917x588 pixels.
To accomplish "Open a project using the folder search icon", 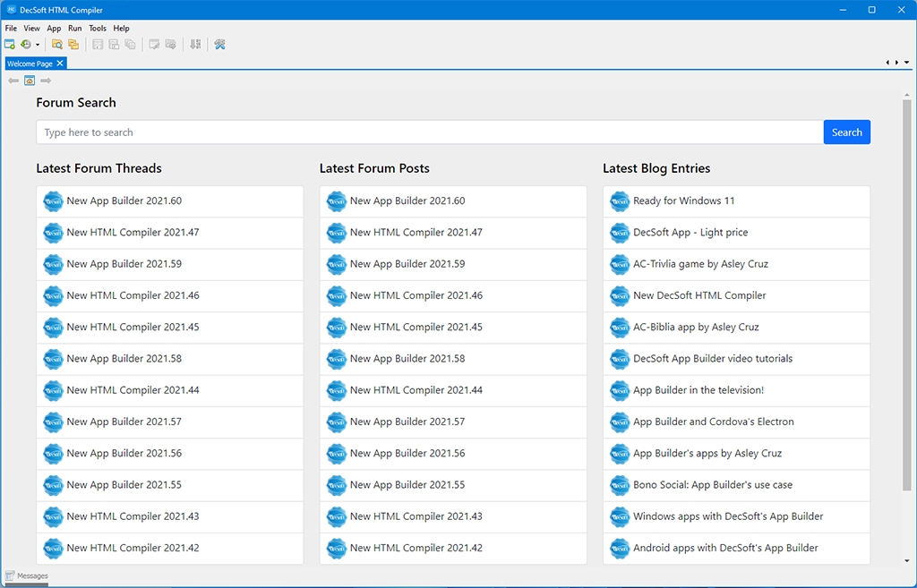I will [56, 44].
